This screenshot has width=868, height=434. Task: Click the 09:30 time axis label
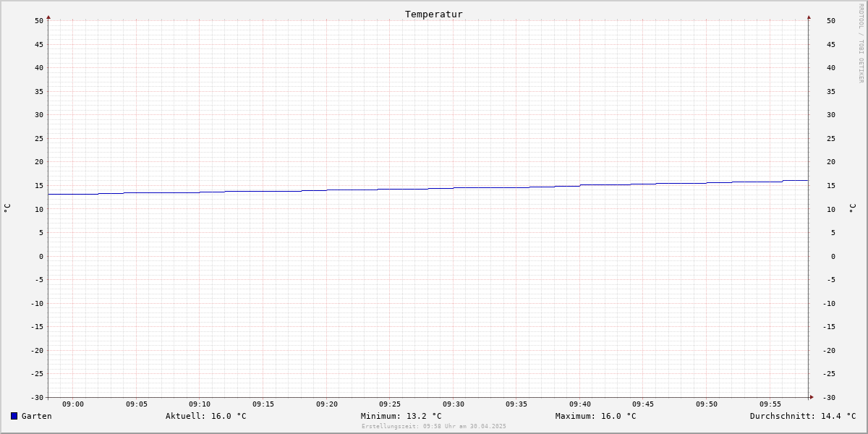click(454, 404)
